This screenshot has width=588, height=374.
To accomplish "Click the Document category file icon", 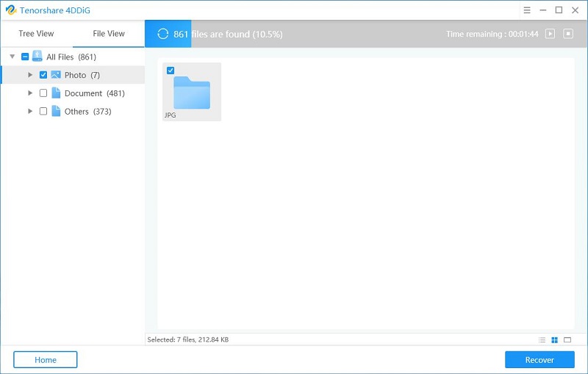I will [56, 93].
